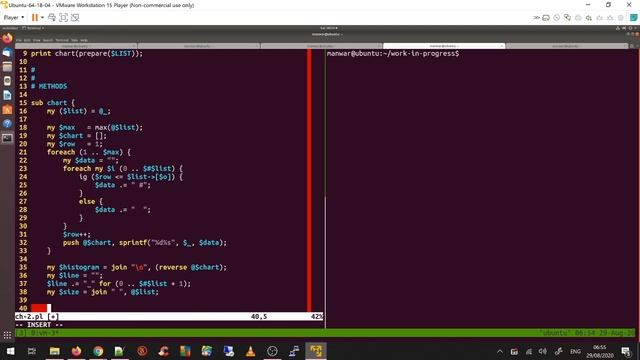This screenshot has height=360, width=640.
Task: Open Task View on the Windows taskbar
Action: pyautogui.click(x=32, y=351)
